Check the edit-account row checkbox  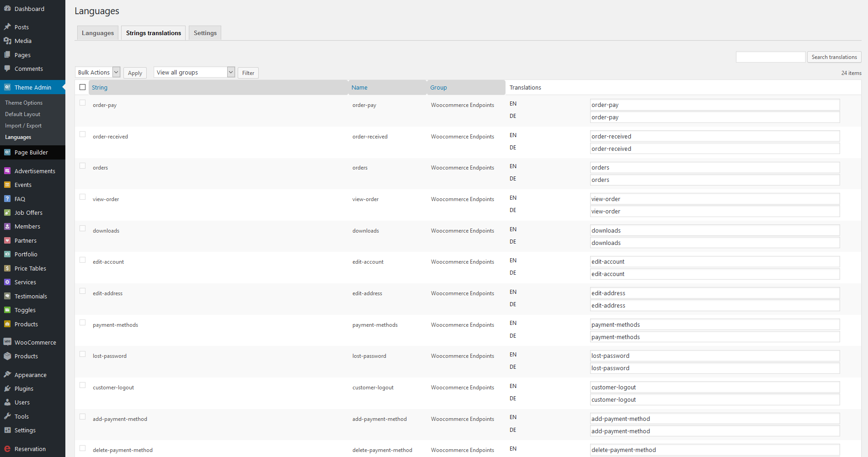pos(83,260)
